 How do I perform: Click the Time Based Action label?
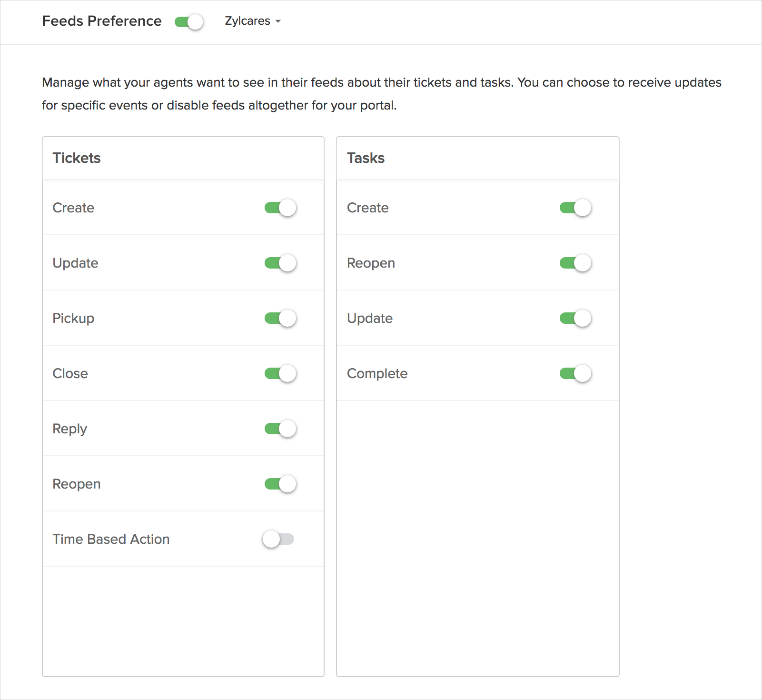tap(111, 539)
